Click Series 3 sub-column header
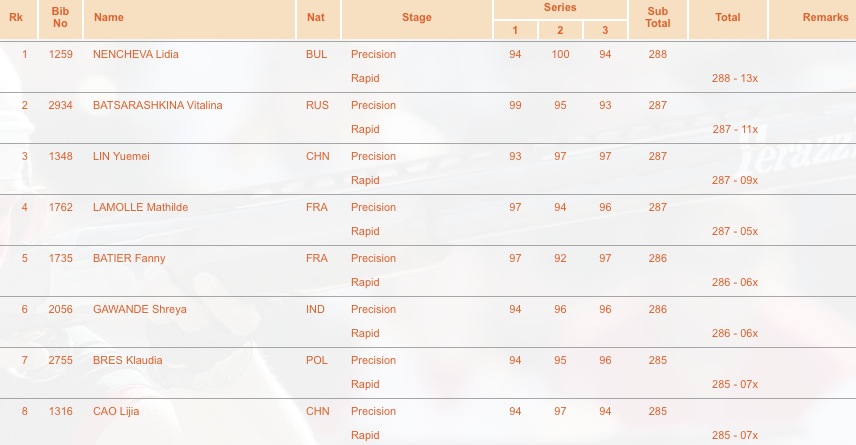856x445 pixels. 605,31
